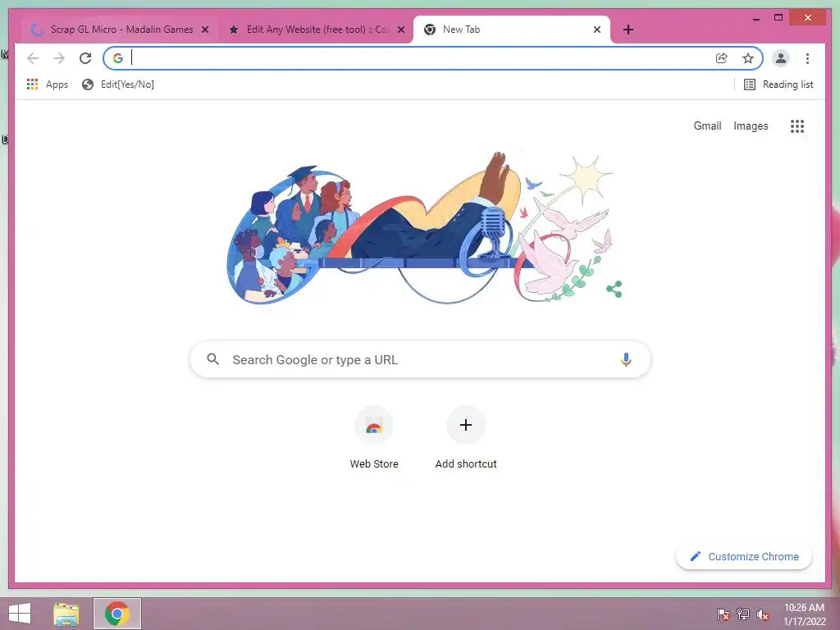Close the Scrap GL Micro tab
Image resolution: width=840 pixels, height=630 pixels.
(204, 30)
